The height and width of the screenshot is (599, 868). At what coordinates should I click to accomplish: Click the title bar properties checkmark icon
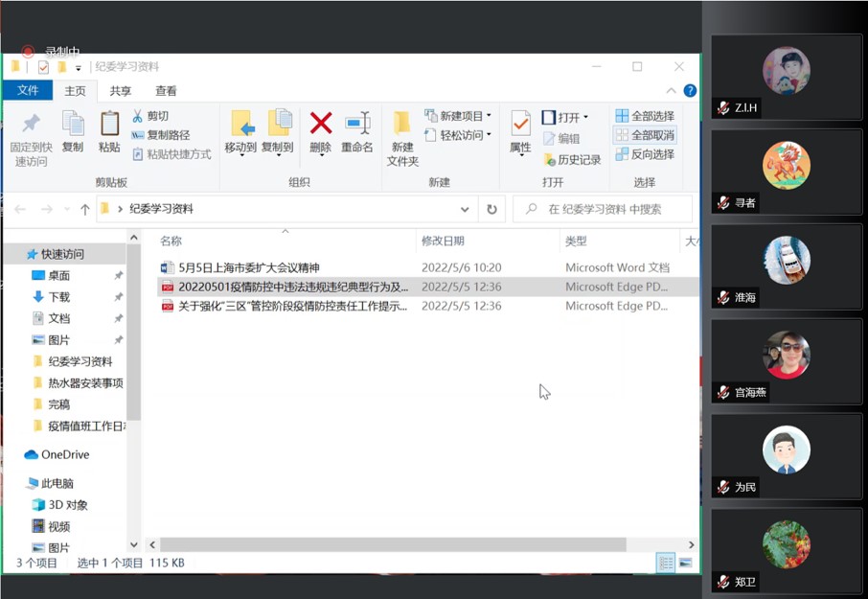(x=43, y=67)
